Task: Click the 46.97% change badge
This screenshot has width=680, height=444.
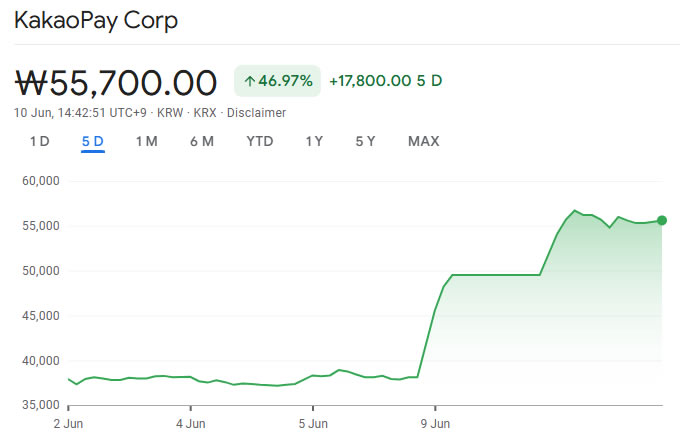Action: coord(278,81)
